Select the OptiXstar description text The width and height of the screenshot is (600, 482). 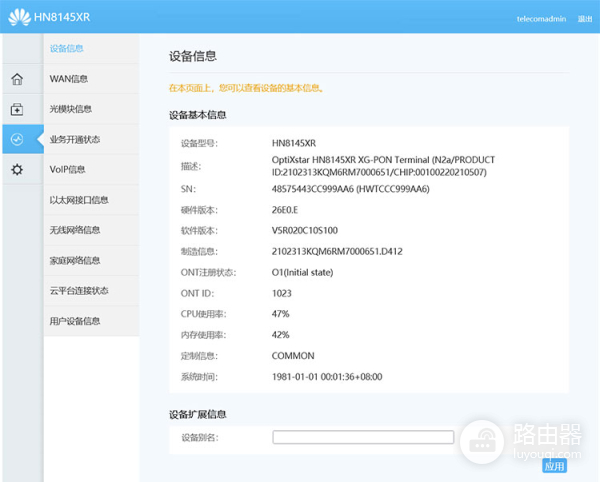tap(383, 166)
